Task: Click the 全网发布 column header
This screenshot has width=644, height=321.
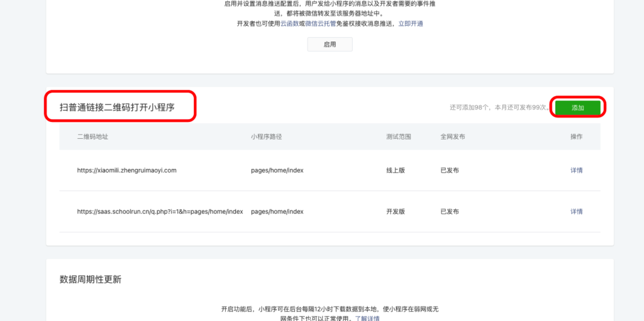Action: (453, 137)
